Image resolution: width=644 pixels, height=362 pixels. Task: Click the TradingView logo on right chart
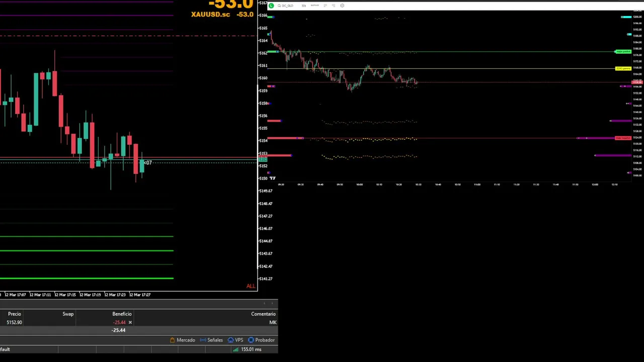[x=272, y=178]
